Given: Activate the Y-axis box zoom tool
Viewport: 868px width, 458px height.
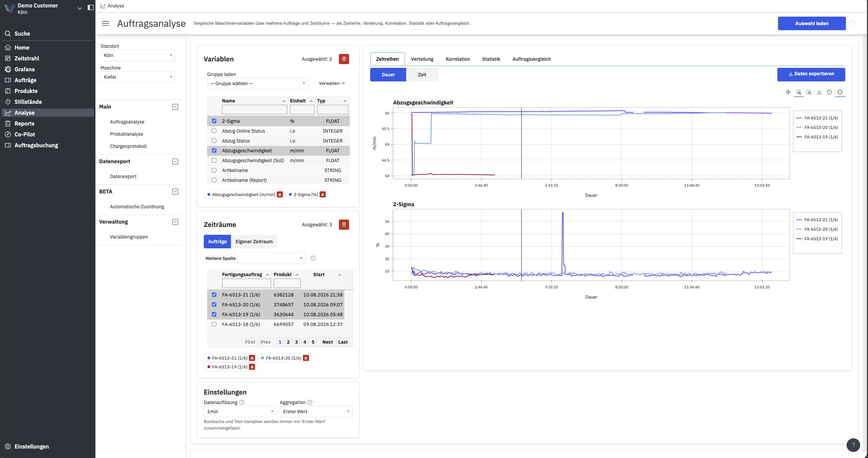Looking at the screenshot, I should [x=809, y=92].
